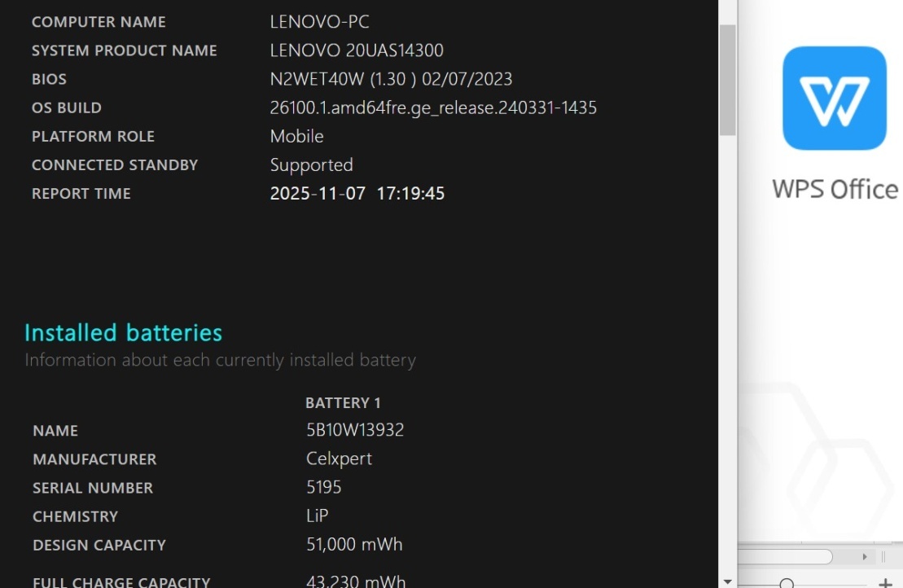Click the battery name 5B10W13932
Image resolution: width=903 pixels, height=588 pixels.
[355, 430]
